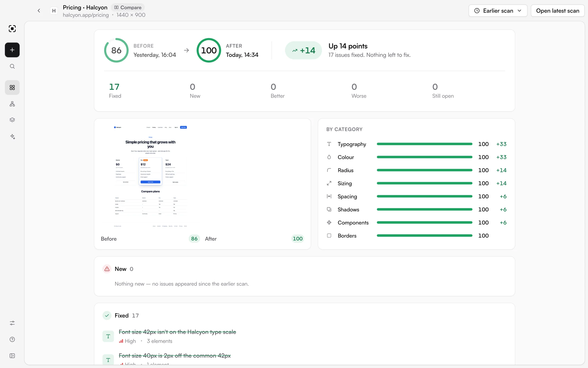588x368 pixels.
Task: Open the before pricing page thumbnail
Action: click(150, 177)
